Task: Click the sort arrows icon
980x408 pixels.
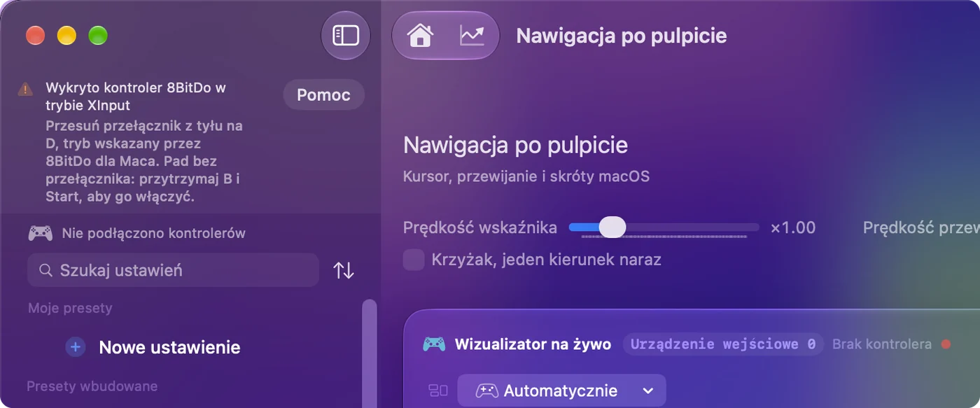Action: tap(344, 271)
